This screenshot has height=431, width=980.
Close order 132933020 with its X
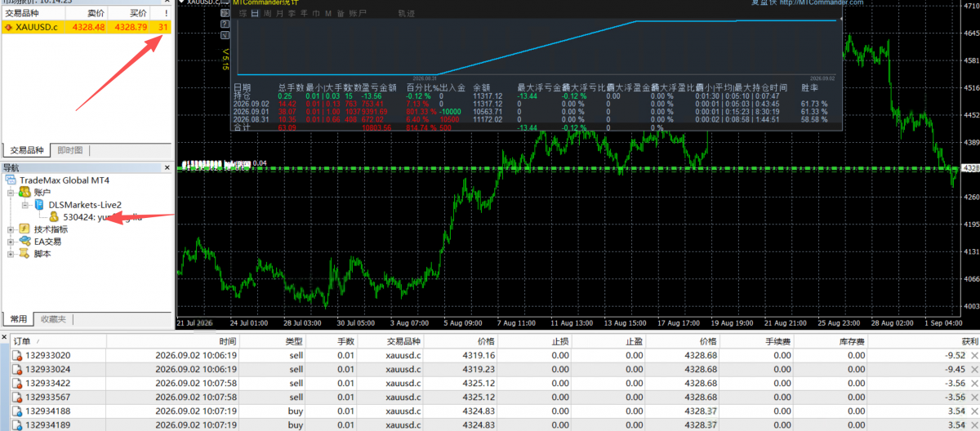coord(973,355)
